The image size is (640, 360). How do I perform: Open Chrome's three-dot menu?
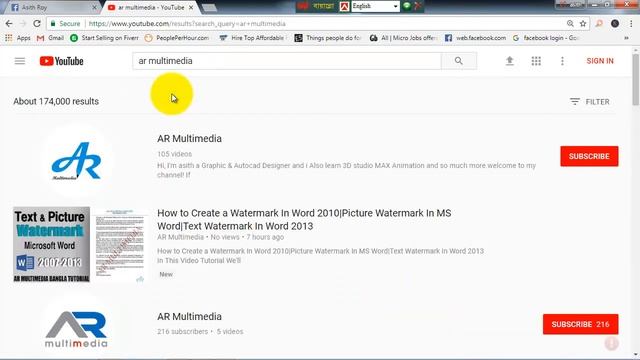[631, 24]
